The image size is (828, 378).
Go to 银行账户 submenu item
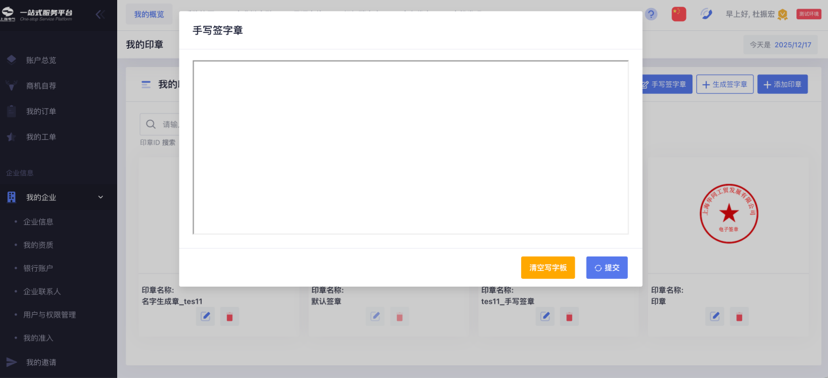[39, 268]
